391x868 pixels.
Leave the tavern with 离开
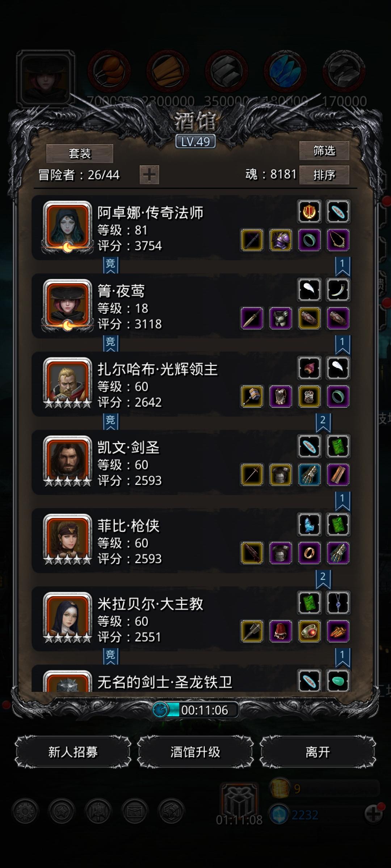pos(318,752)
